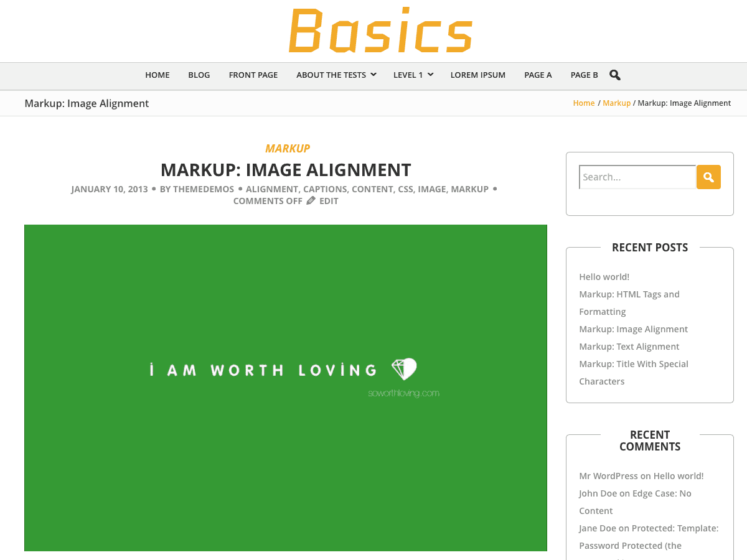This screenshot has width=747, height=560.
Task: Open the Hello world! recent post
Action: pos(603,276)
